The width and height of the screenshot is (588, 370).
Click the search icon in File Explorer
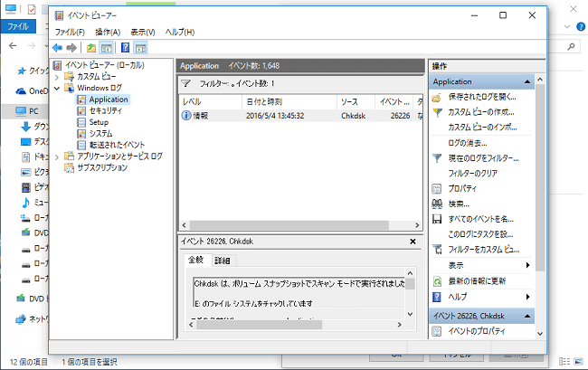point(571,46)
